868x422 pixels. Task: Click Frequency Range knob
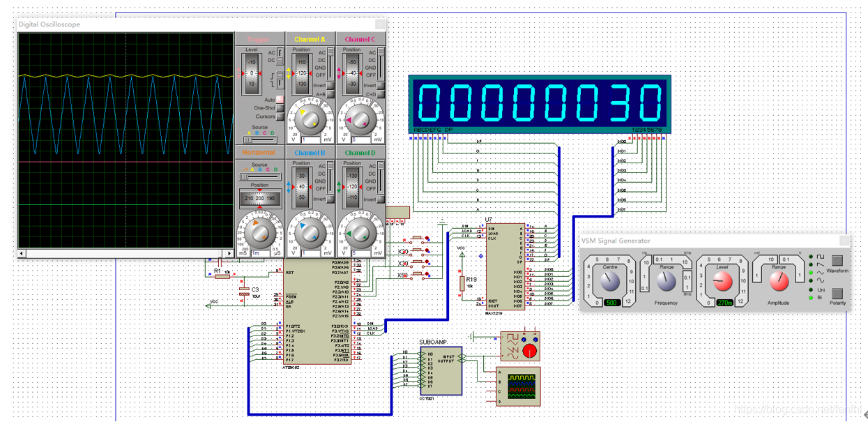(x=666, y=281)
